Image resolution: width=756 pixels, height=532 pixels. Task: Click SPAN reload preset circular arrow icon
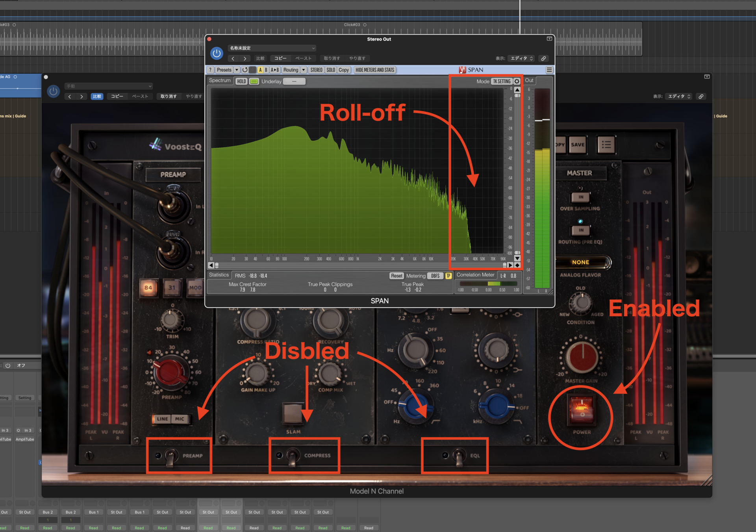pyautogui.click(x=245, y=70)
